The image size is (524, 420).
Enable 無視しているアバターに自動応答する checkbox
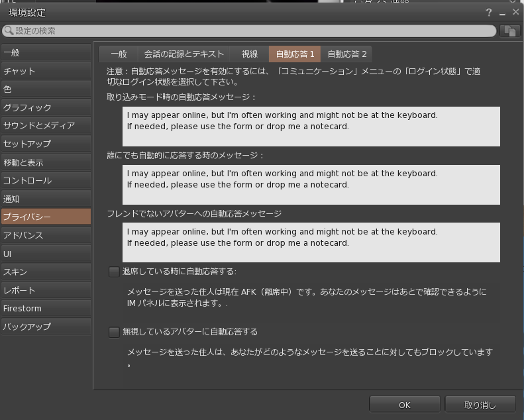click(114, 332)
